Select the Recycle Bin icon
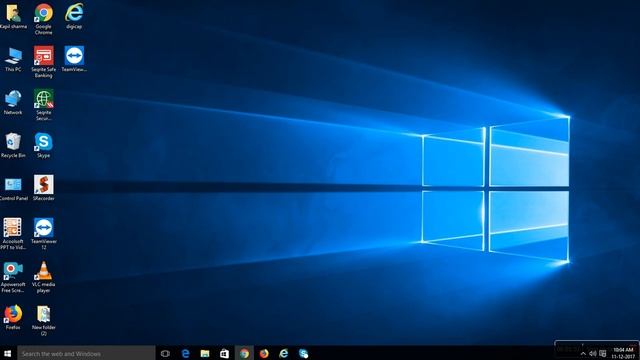 13,146
